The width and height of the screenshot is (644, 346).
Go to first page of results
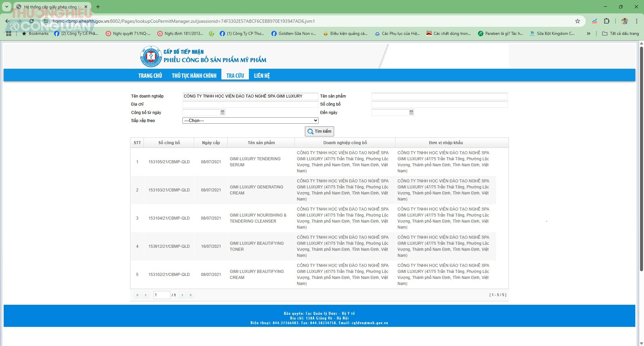pos(137,295)
